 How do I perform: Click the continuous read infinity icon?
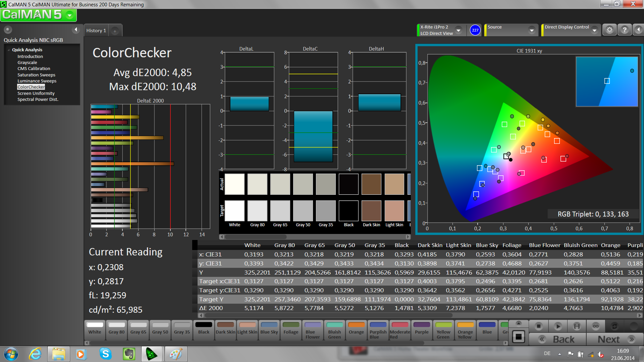[x=596, y=326]
